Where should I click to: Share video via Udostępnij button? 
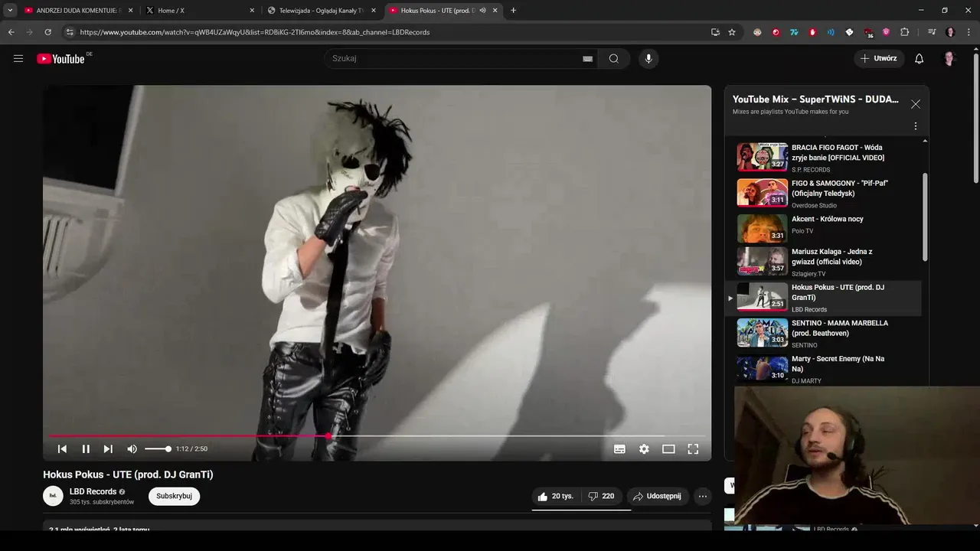click(658, 497)
